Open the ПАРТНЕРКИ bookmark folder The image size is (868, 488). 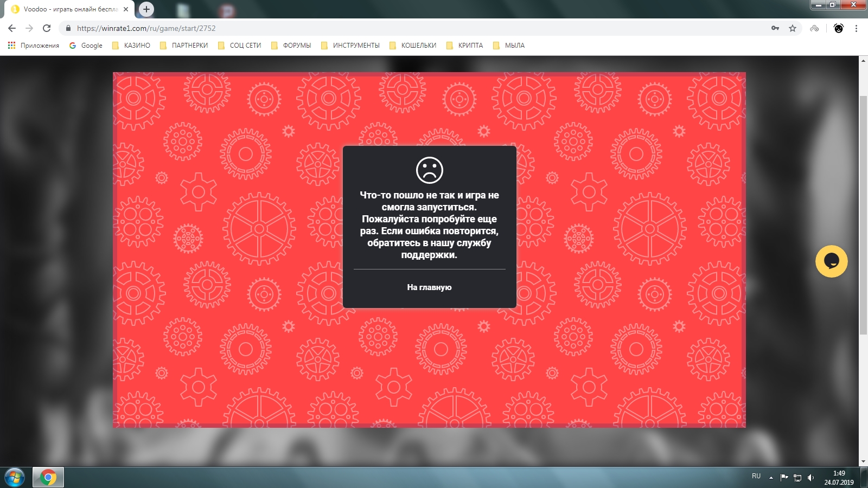(x=184, y=46)
